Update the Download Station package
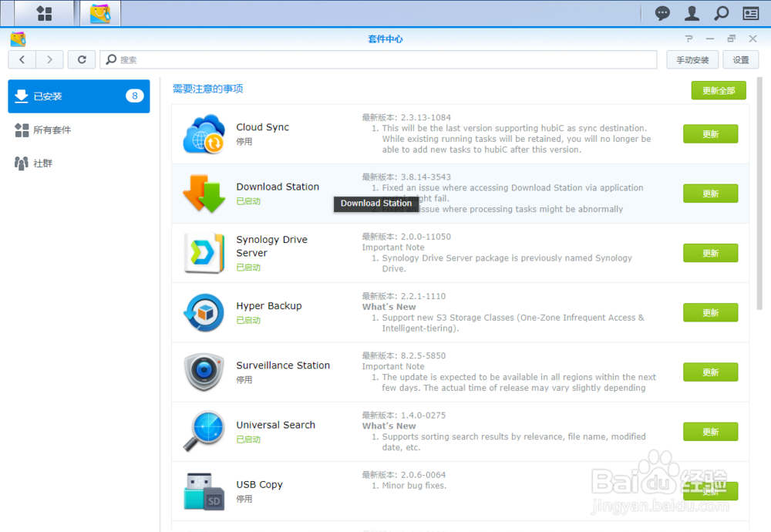771x532 pixels. point(711,194)
